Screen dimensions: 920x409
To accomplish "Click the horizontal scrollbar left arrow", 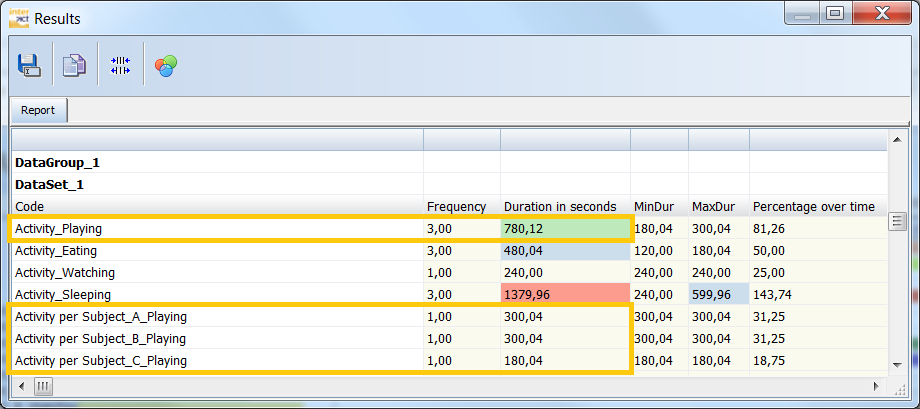I will click(23, 386).
